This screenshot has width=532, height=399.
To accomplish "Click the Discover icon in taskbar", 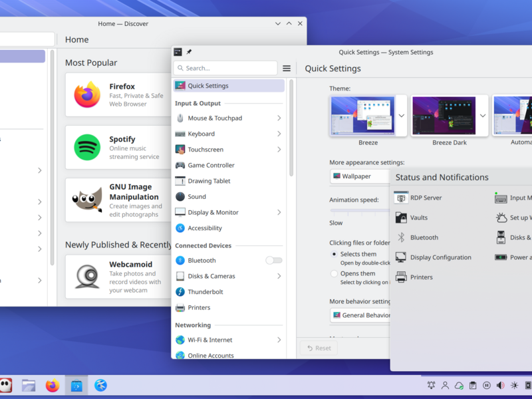I will tap(76, 386).
